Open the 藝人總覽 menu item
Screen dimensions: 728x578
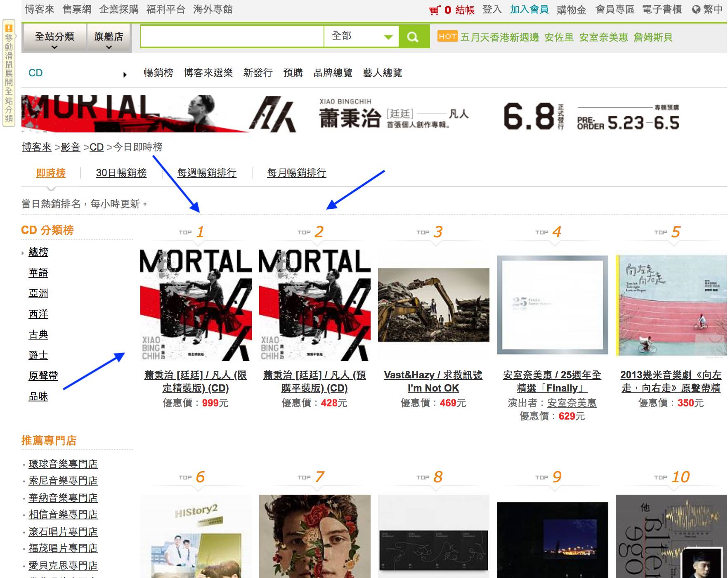[x=383, y=73]
